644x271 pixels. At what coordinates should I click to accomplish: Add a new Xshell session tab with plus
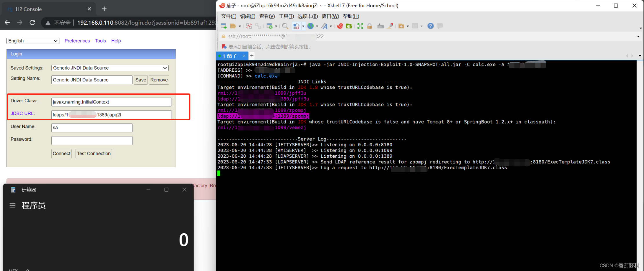click(x=252, y=56)
